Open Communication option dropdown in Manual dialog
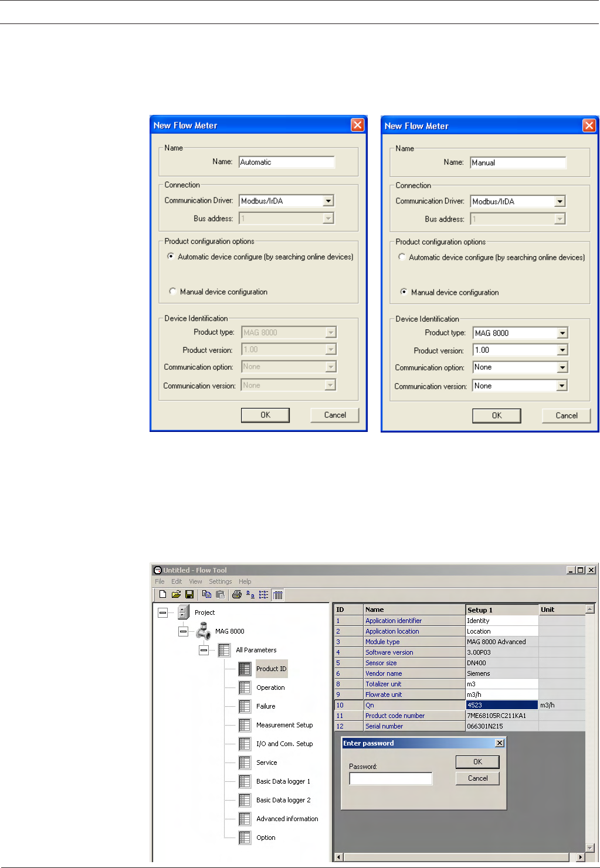The height and width of the screenshot is (868, 600). pyautogui.click(x=562, y=367)
